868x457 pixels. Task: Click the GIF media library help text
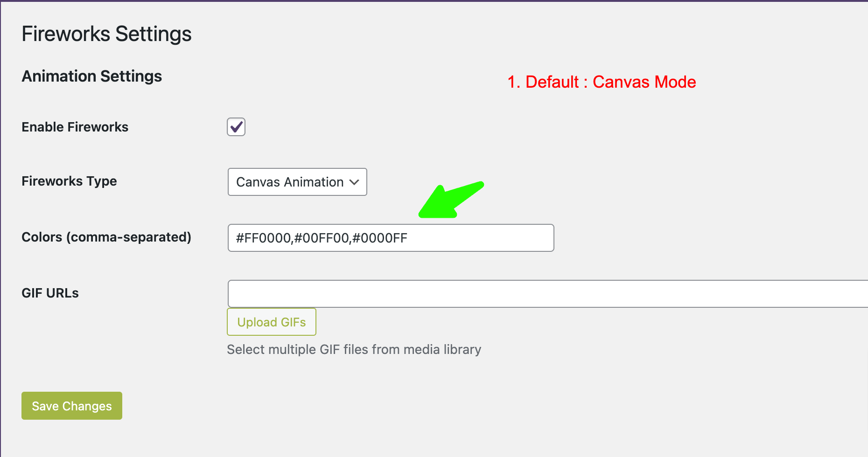pyautogui.click(x=354, y=349)
